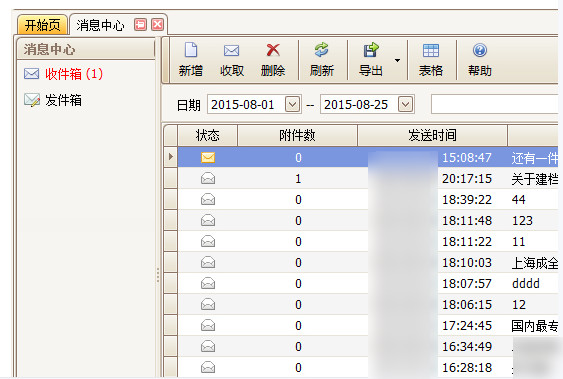The width and height of the screenshot is (563, 379).
Task: Select the message starting 上海成全
Action: (535, 263)
